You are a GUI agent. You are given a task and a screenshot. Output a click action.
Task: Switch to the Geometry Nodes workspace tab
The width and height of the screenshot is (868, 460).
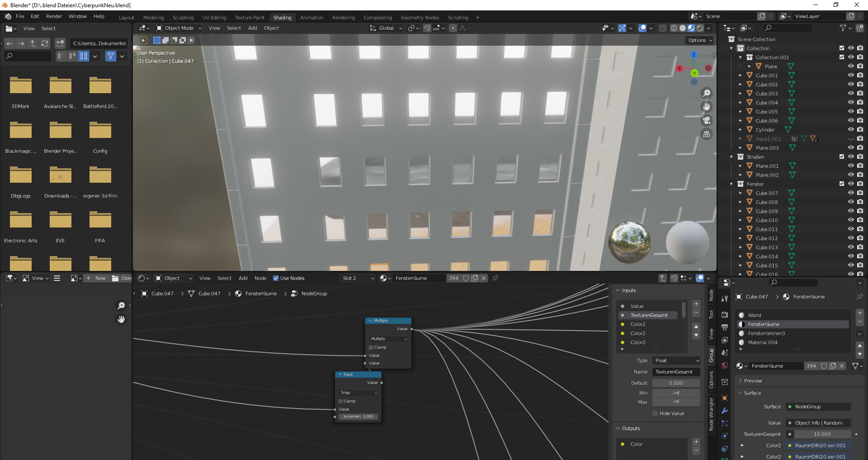tap(420, 17)
